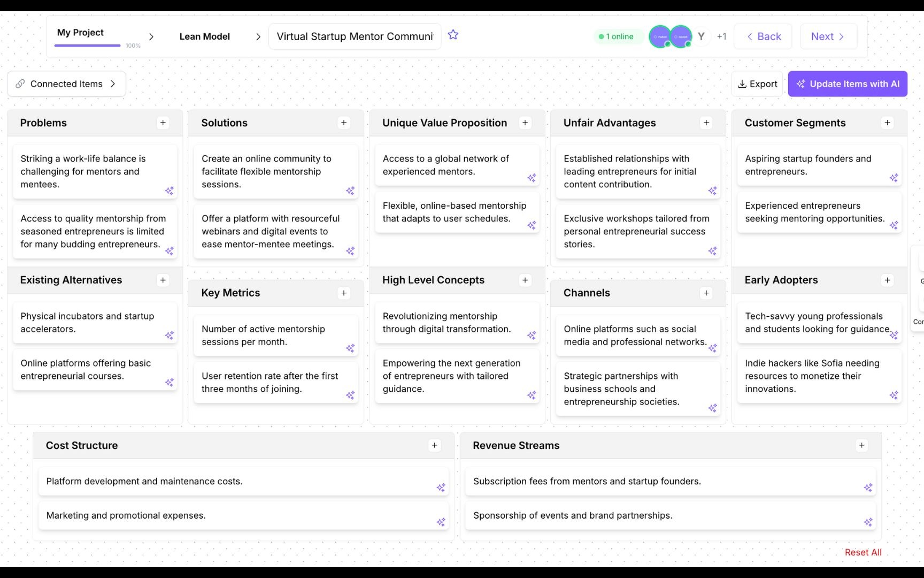
Task: Click the plus icon on Revenue Streams
Action: (861, 445)
